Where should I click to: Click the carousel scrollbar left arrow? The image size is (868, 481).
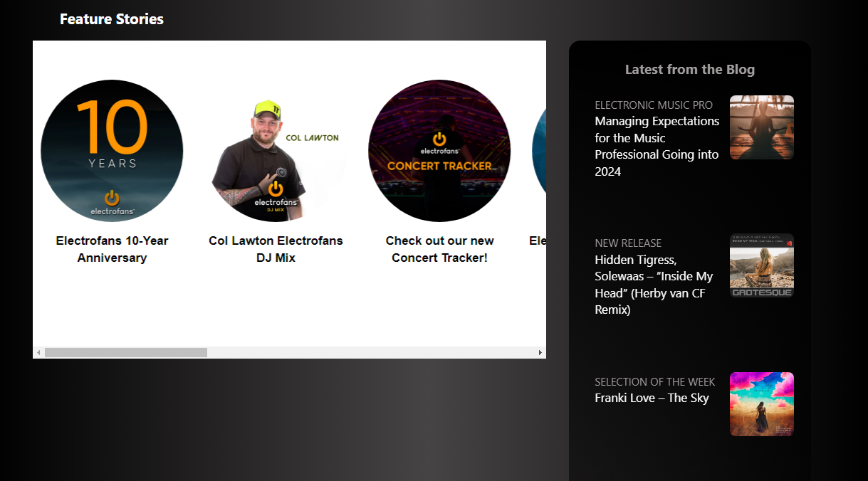(38, 352)
